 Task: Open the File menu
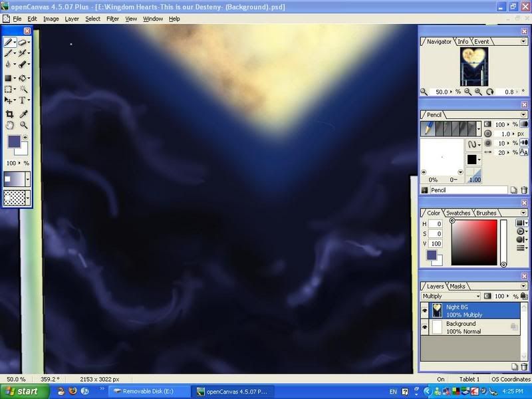point(17,19)
